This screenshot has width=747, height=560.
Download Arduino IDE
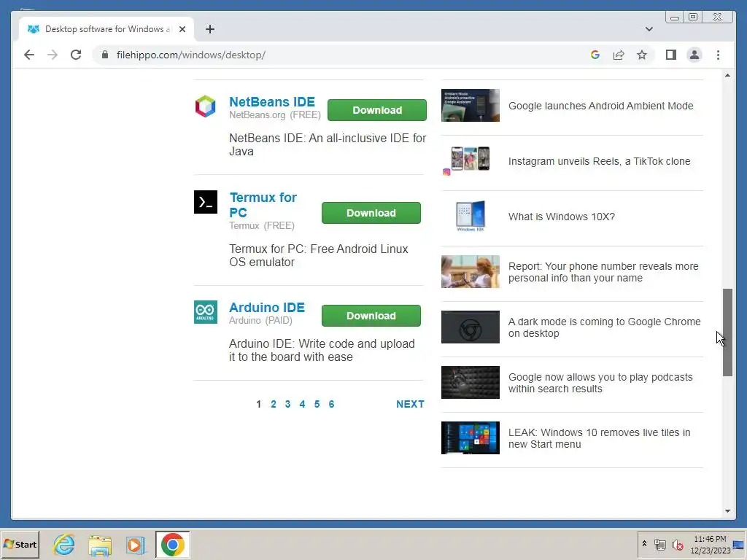pos(371,316)
